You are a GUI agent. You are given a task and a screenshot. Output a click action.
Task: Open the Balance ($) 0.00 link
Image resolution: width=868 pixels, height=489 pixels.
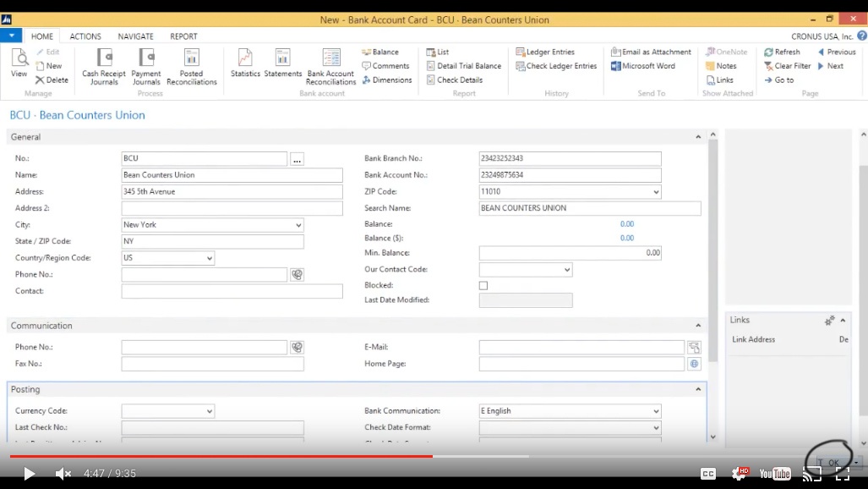[x=627, y=238]
